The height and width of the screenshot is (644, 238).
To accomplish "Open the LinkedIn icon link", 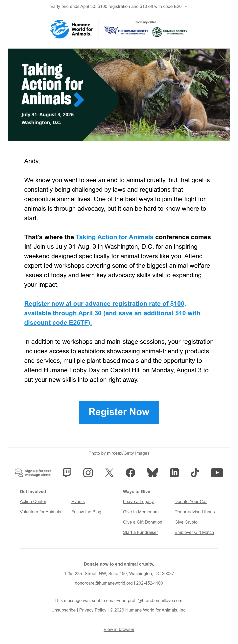I will pyautogui.click(x=174, y=473).
